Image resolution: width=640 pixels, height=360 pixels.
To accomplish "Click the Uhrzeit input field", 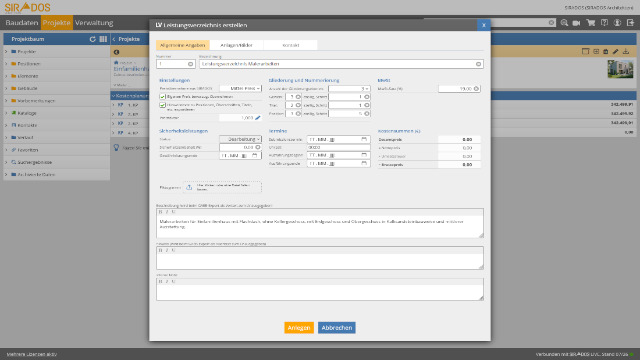I will [338, 147].
